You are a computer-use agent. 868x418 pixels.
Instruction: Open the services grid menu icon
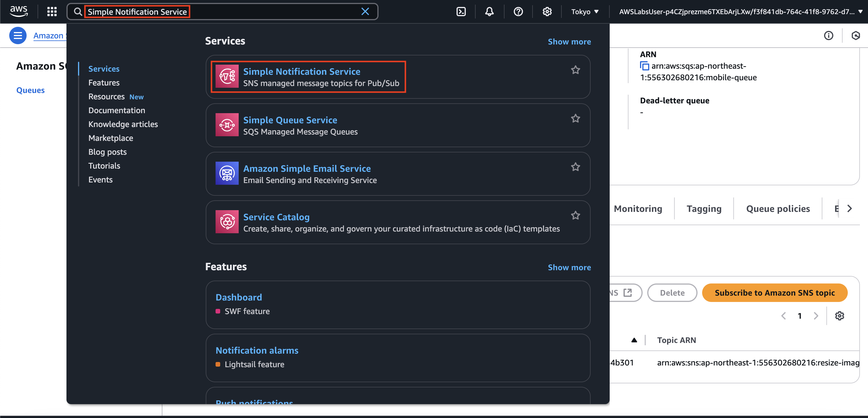click(x=52, y=12)
